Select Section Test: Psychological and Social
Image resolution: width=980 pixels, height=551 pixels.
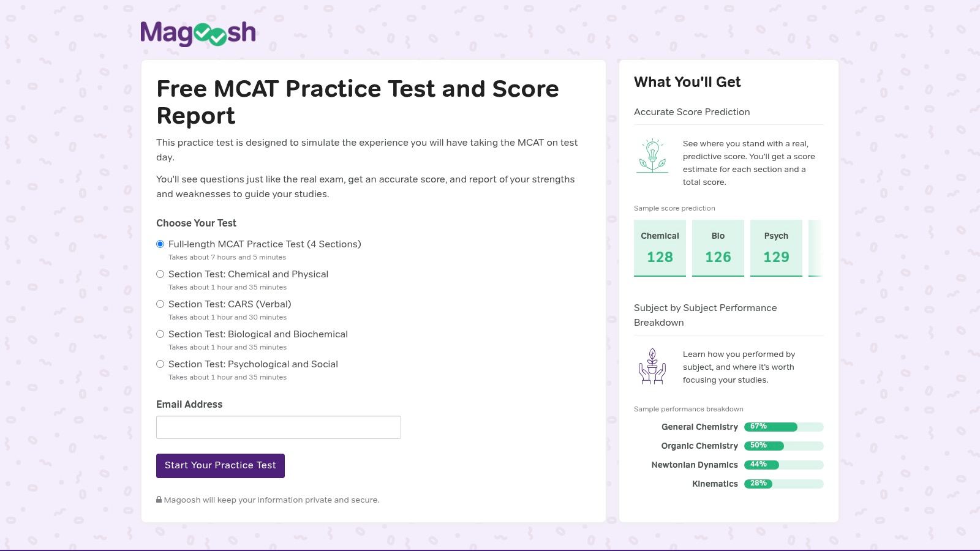point(160,364)
